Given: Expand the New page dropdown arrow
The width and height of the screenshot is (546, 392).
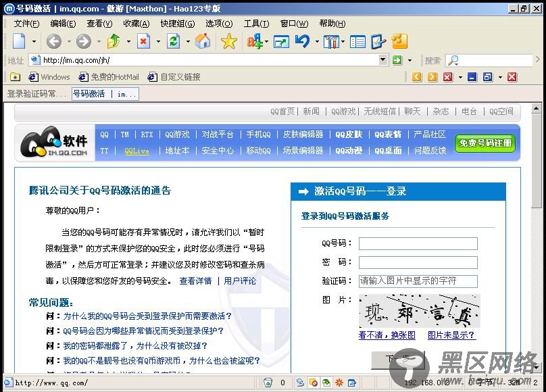Looking at the screenshot, I should click(34, 41).
